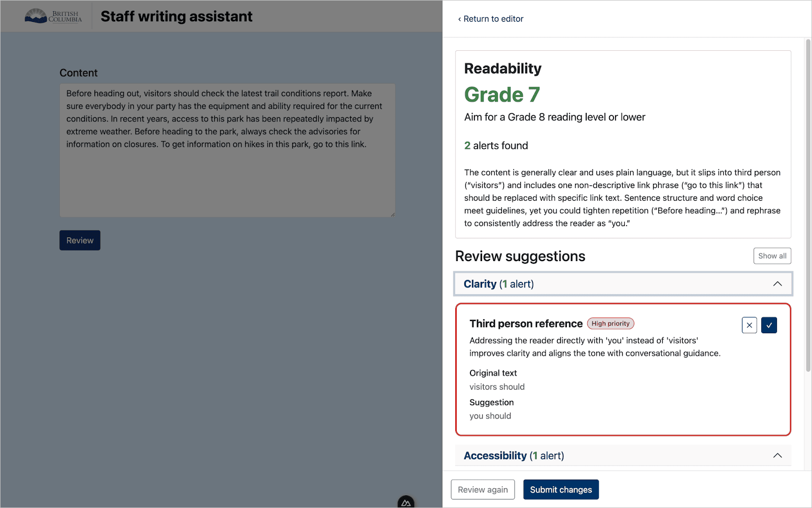The height and width of the screenshot is (508, 812).
Task: Run Review again
Action: click(x=482, y=489)
